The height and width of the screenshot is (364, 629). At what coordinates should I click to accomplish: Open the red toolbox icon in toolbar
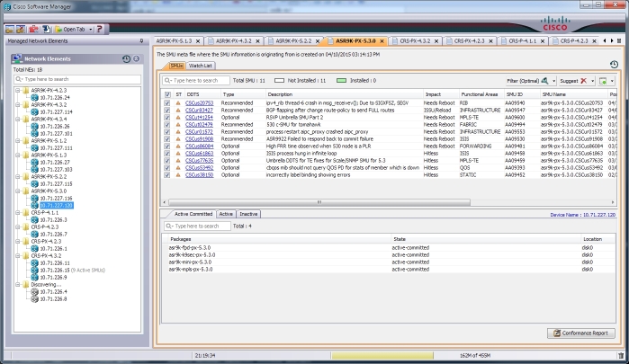(x=33, y=30)
